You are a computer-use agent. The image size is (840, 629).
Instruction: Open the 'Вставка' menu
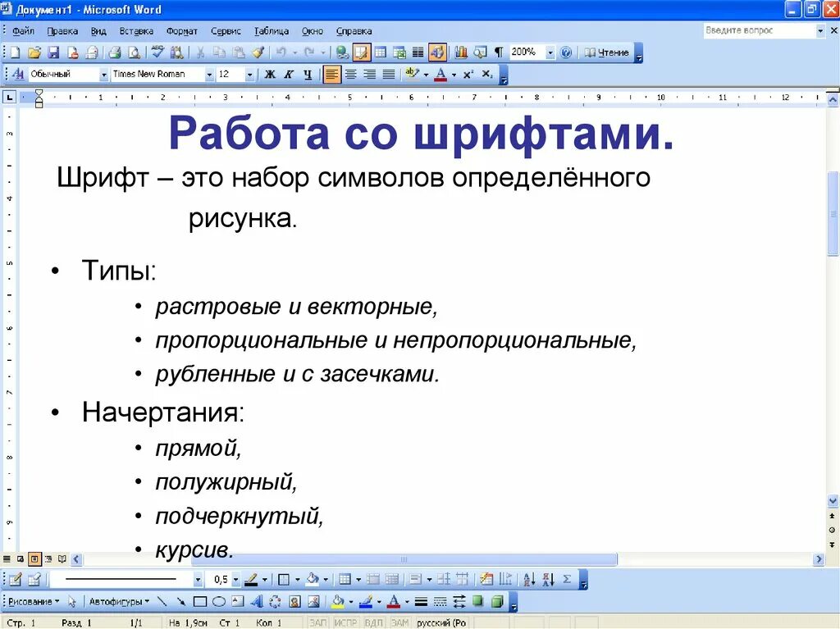[x=136, y=31]
